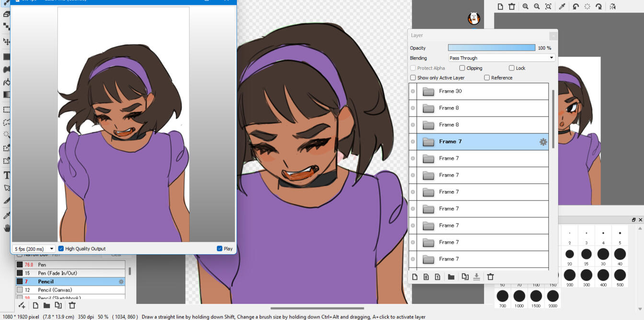This screenshot has width=644, height=320.
Task: Click the Redo icon in the top toolbar
Action: [x=599, y=7]
